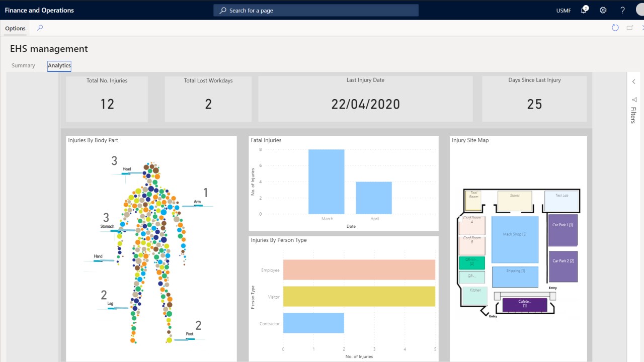
Task: Collapse the Filters pane chevron
Action: pyautogui.click(x=634, y=81)
